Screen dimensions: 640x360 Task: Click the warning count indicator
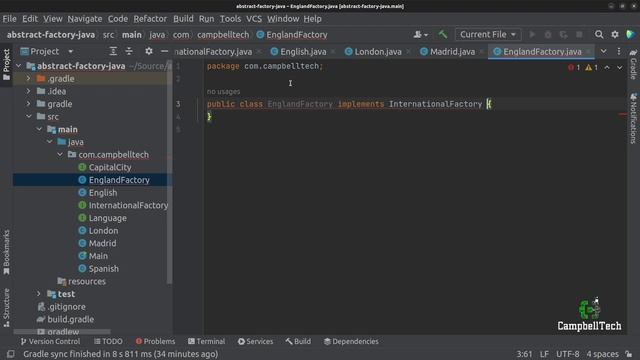[x=591, y=67]
